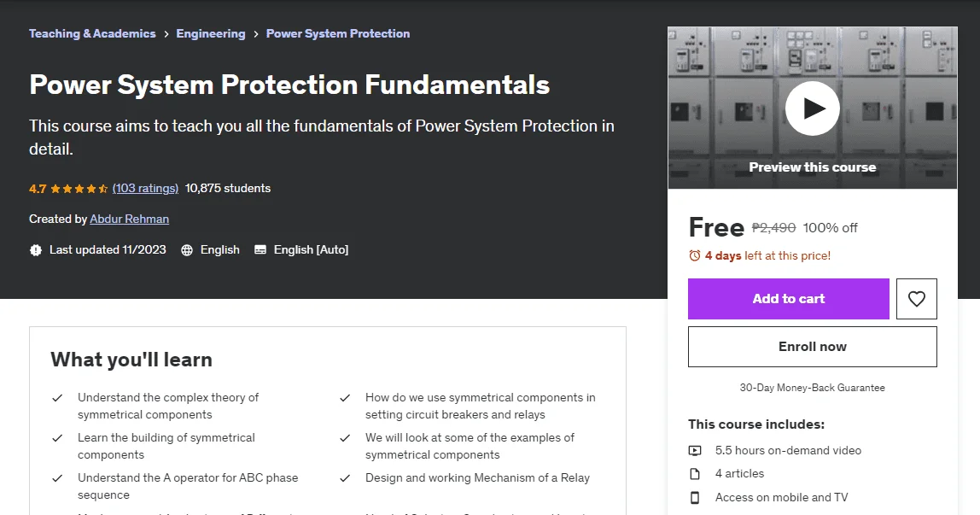Click the globe language icon
980x515 pixels.
[x=187, y=250]
